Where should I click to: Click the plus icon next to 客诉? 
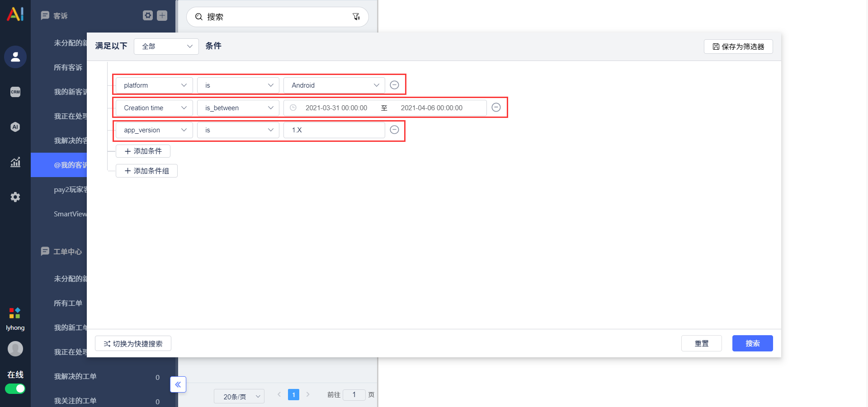[x=162, y=15]
